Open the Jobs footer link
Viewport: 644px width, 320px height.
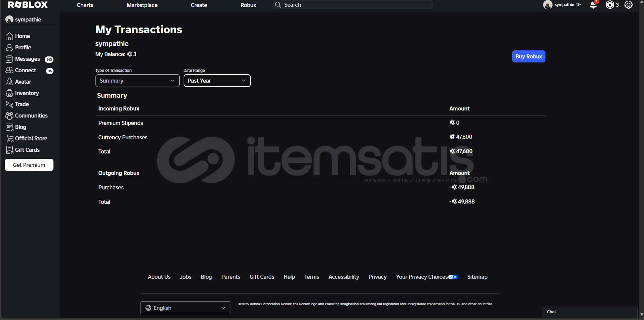pyautogui.click(x=186, y=277)
